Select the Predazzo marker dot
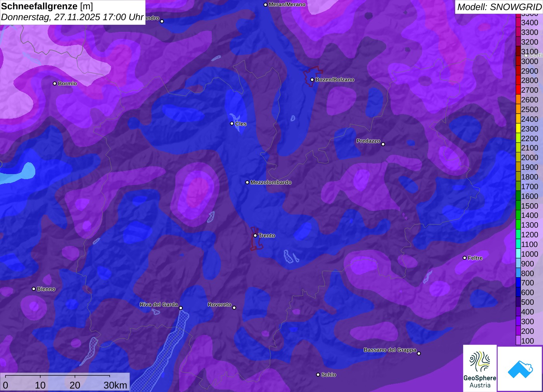Screen dimensions: 543x392 (x=383, y=144)
